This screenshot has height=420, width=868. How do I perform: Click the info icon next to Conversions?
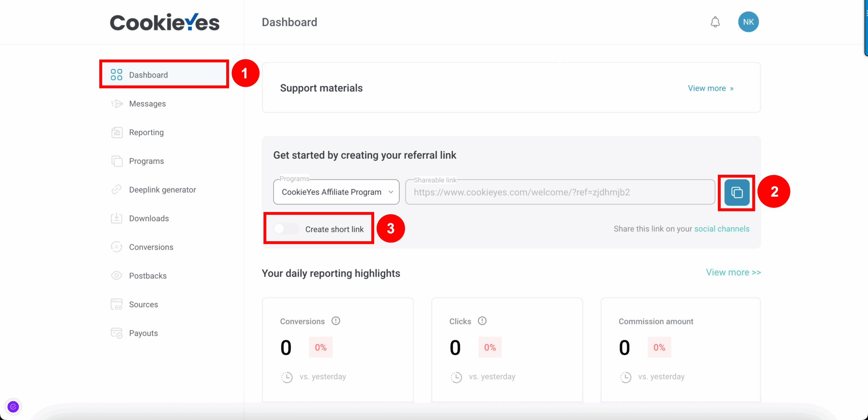click(x=336, y=321)
